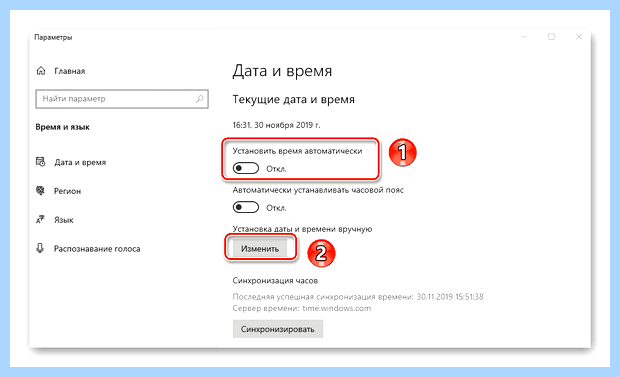Open the Дата и время section label
Image resolution: width=620 pixels, height=377 pixels.
coord(80,162)
